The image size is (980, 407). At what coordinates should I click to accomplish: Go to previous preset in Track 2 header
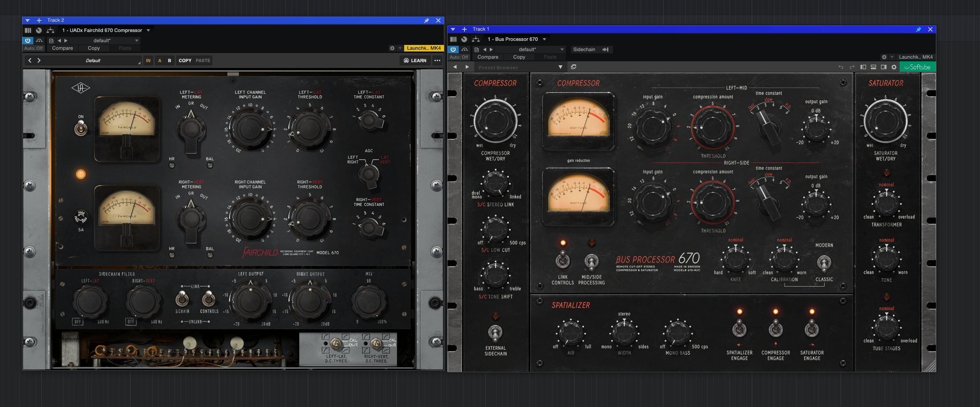tap(60, 40)
